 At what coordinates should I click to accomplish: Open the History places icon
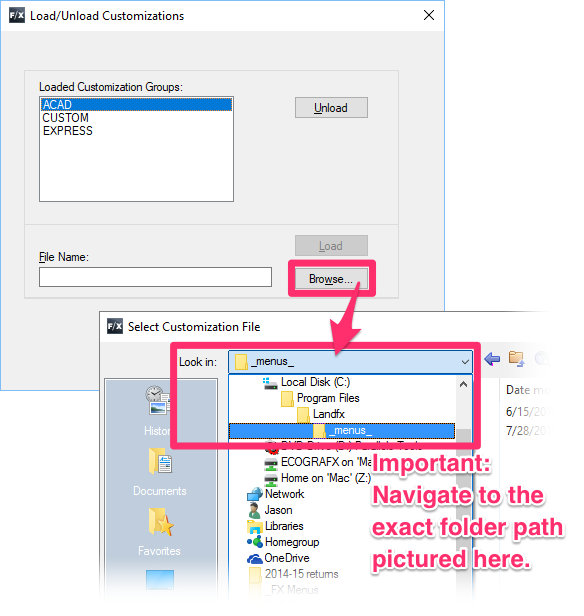pyautogui.click(x=157, y=400)
